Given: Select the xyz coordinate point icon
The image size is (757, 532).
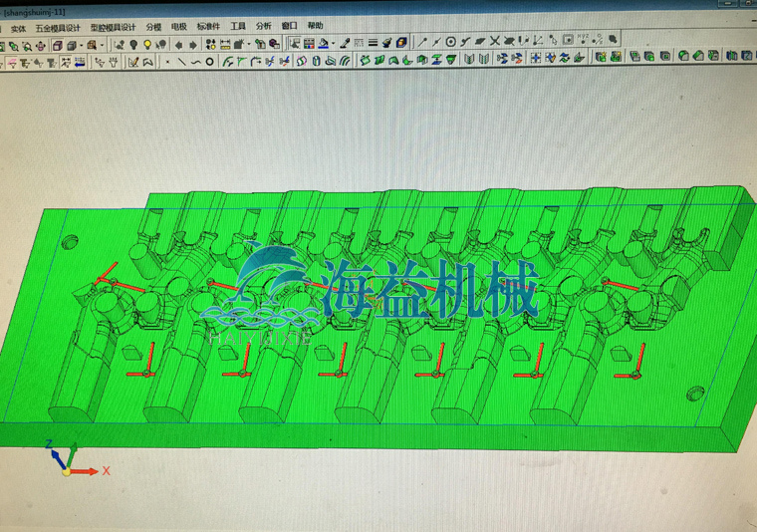Looking at the screenshot, I should (584, 38).
